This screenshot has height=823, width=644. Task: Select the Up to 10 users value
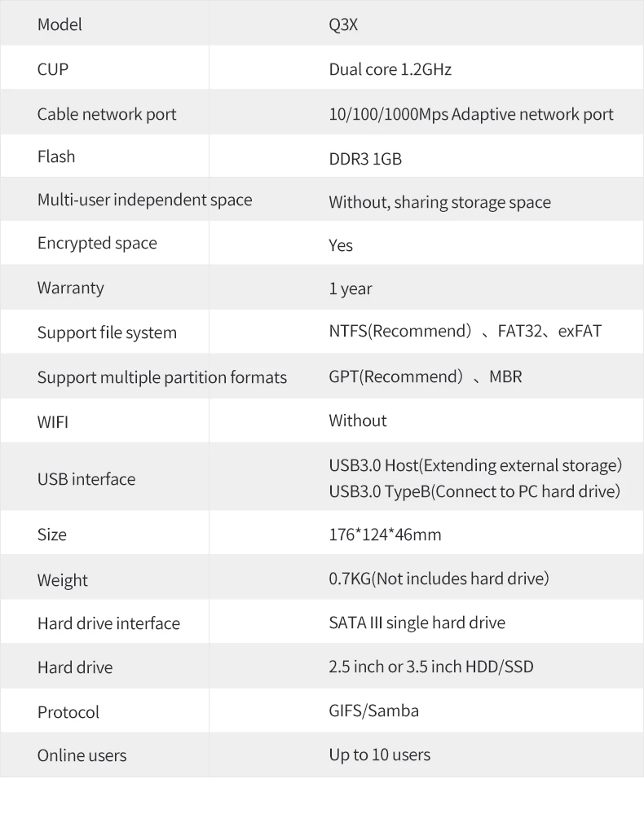[x=379, y=755]
